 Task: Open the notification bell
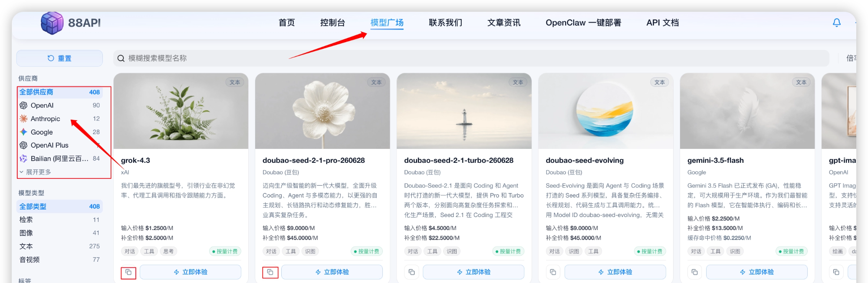click(837, 23)
